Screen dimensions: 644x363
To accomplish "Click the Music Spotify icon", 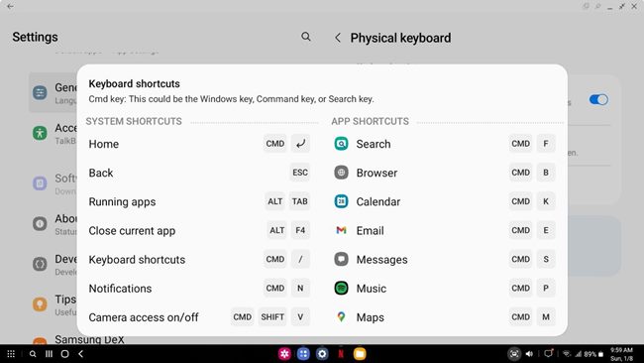I will coord(341,289).
